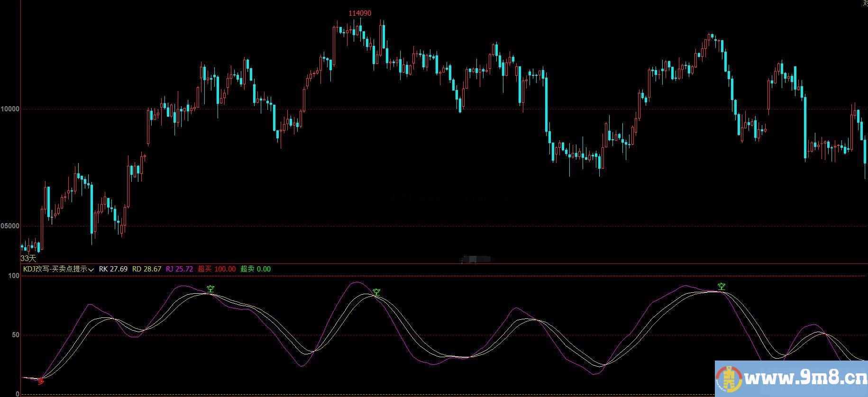The height and width of the screenshot is (397, 868).
Task: Select the RK 27.69 value label
Action: pyautogui.click(x=113, y=269)
